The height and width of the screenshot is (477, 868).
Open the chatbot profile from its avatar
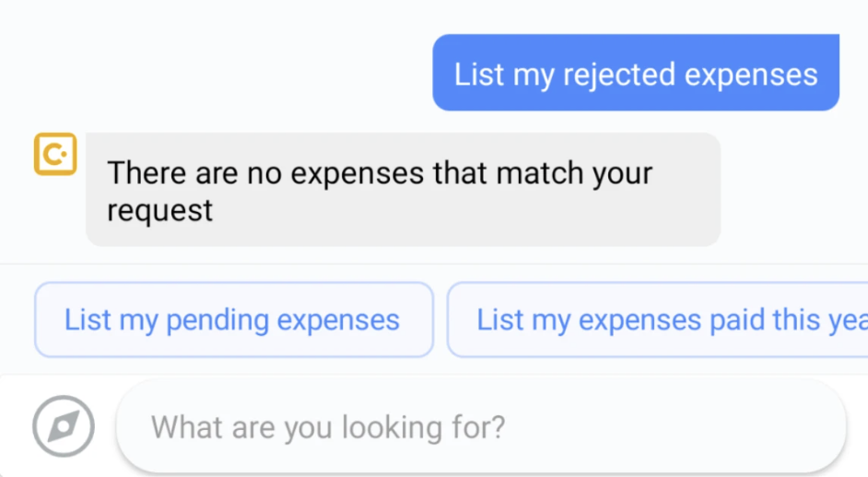coord(55,154)
